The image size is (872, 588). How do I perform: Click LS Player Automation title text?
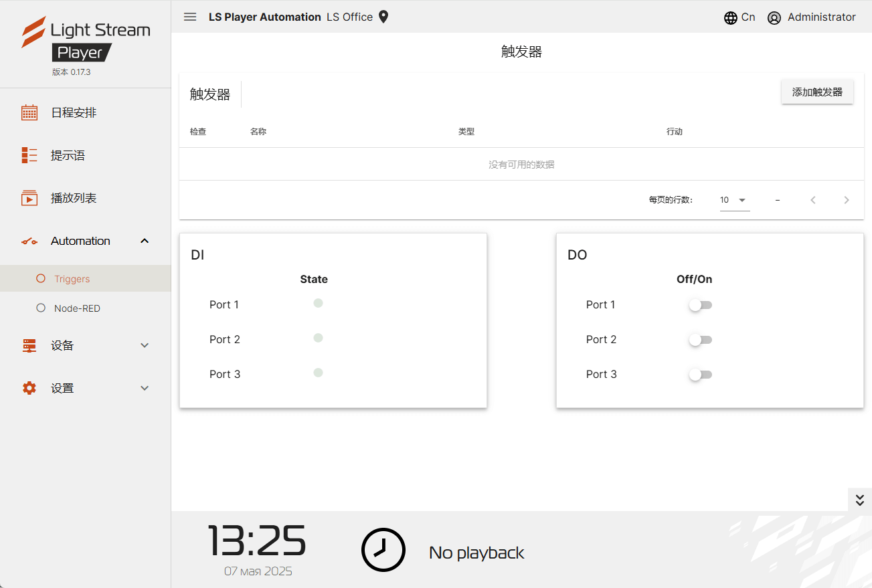265,17
